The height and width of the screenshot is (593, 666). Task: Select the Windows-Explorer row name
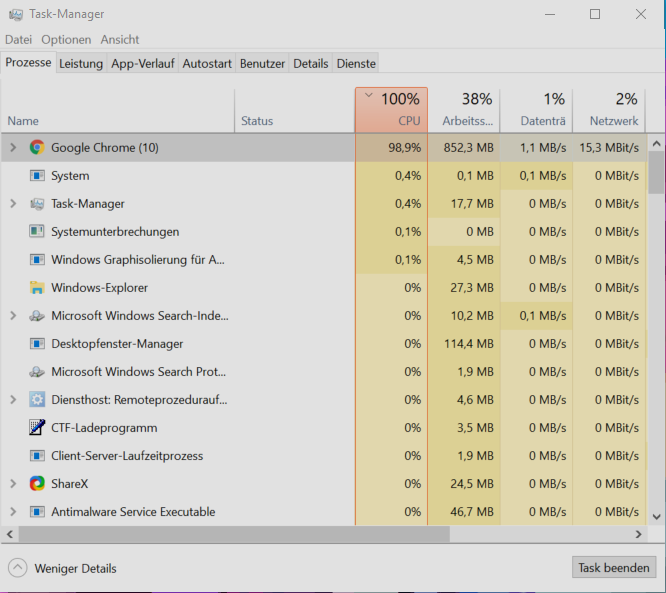[99, 288]
